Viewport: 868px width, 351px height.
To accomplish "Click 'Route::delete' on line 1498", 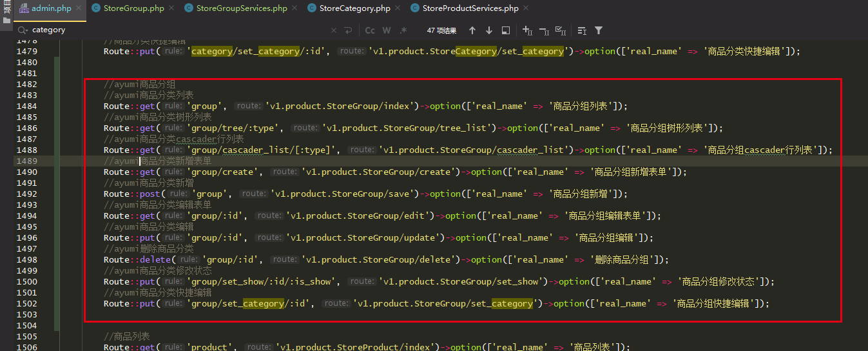I will pos(137,259).
